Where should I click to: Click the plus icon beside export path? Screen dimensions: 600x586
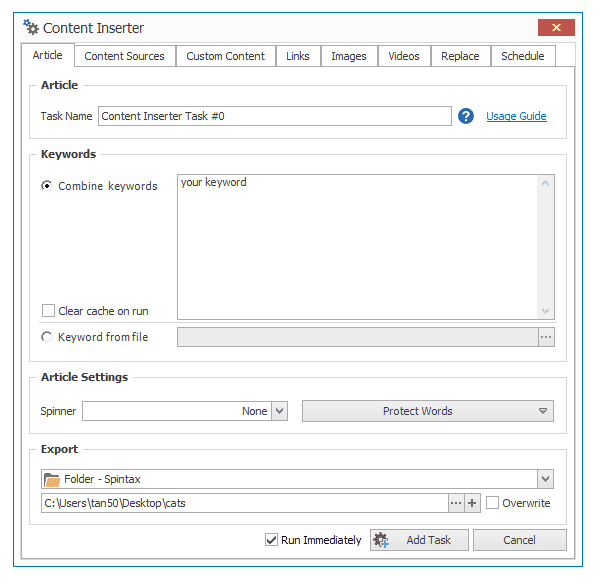coord(472,503)
